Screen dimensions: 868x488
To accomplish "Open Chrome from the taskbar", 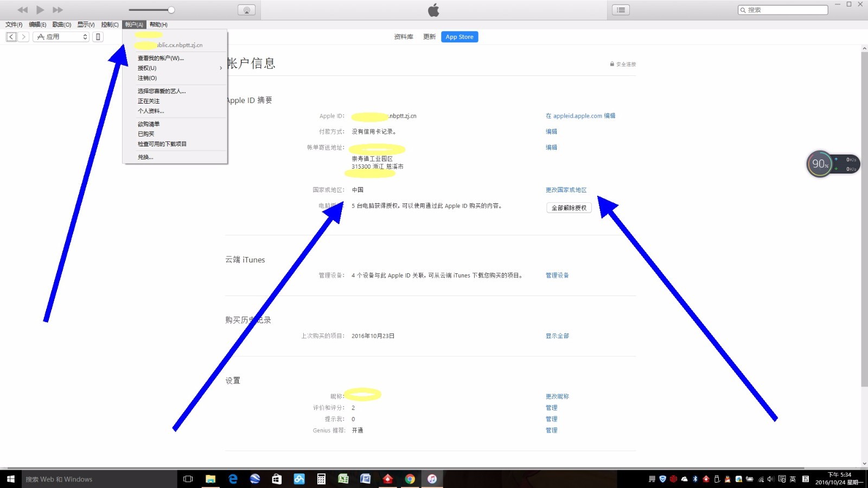I will [x=410, y=479].
